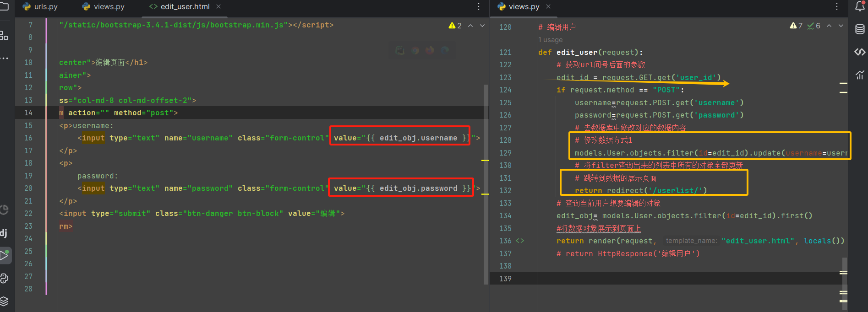
Task: Click the yellow warning indicator showing 2
Action: [455, 26]
